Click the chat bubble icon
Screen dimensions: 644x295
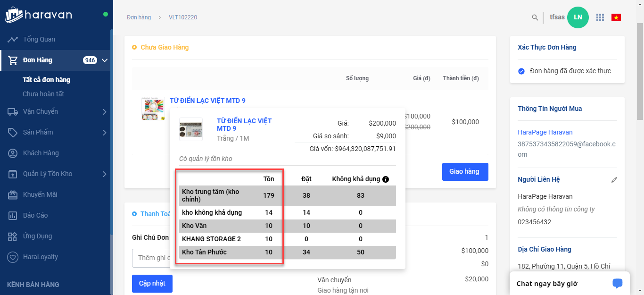[617, 283]
